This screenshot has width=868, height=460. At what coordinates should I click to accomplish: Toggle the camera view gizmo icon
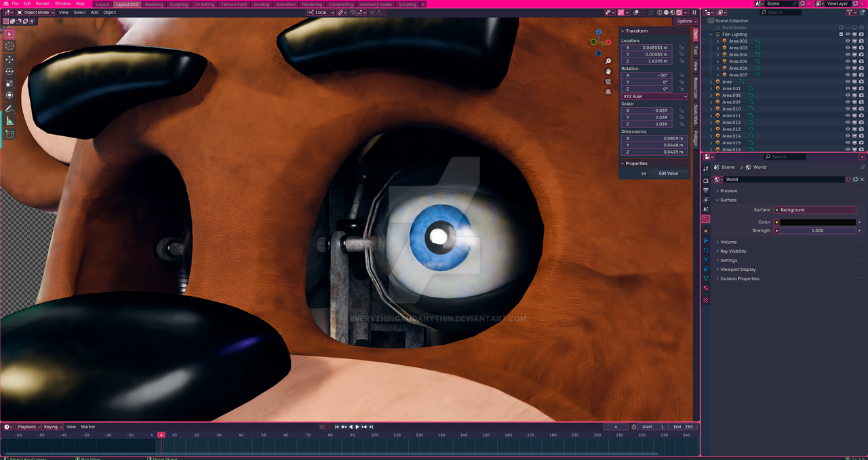pos(608,81)
